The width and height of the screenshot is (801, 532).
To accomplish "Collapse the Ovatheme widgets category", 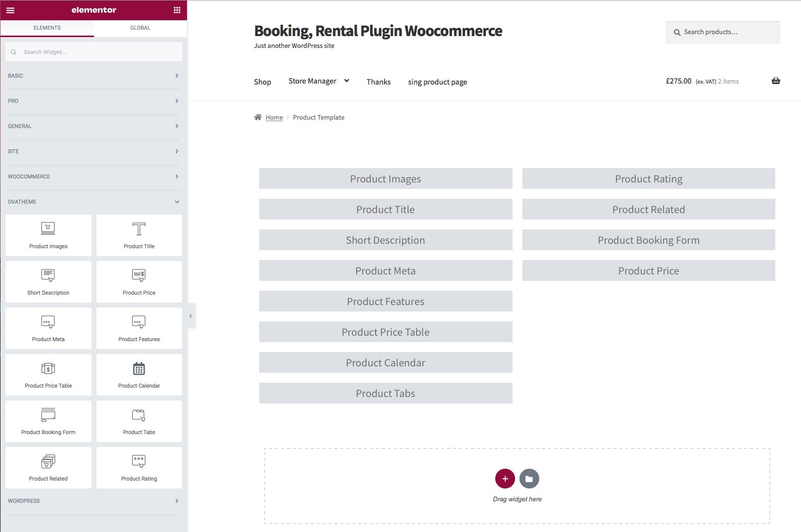I will click(x=94, y=202).
